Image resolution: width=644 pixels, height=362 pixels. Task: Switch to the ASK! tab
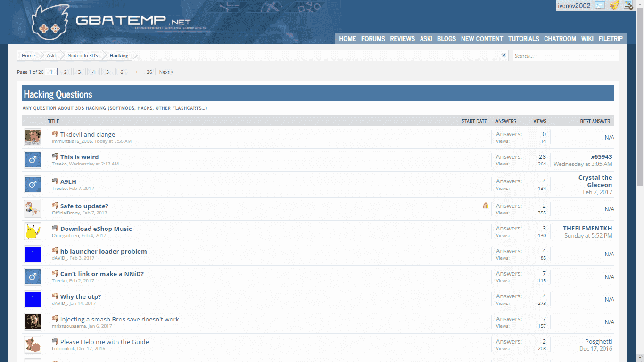pyautogui.click(x=426, y=39)
